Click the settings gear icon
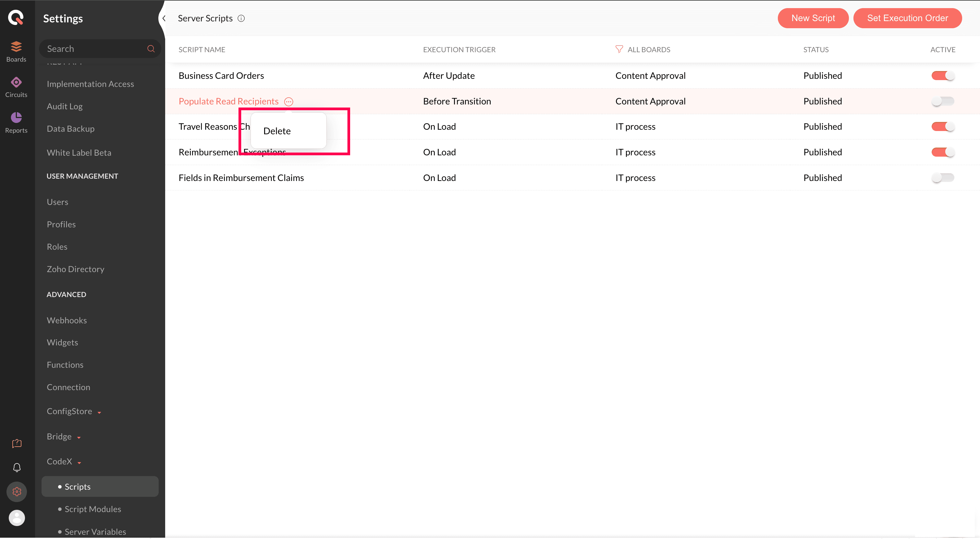The image size is (980, 539). point(17,491)
